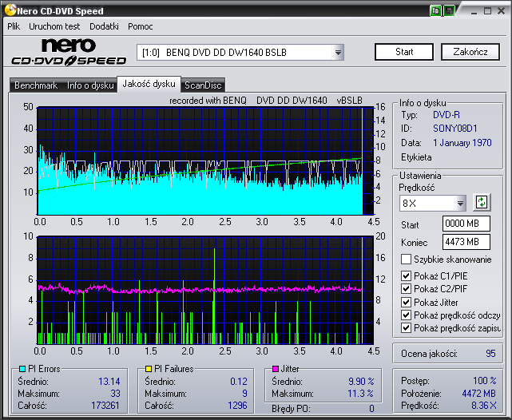Screen dimensions: 512x420
Task: Click the Jitter maximum 11.3 %
Action: pyautogui.click(x=360, y=394)
